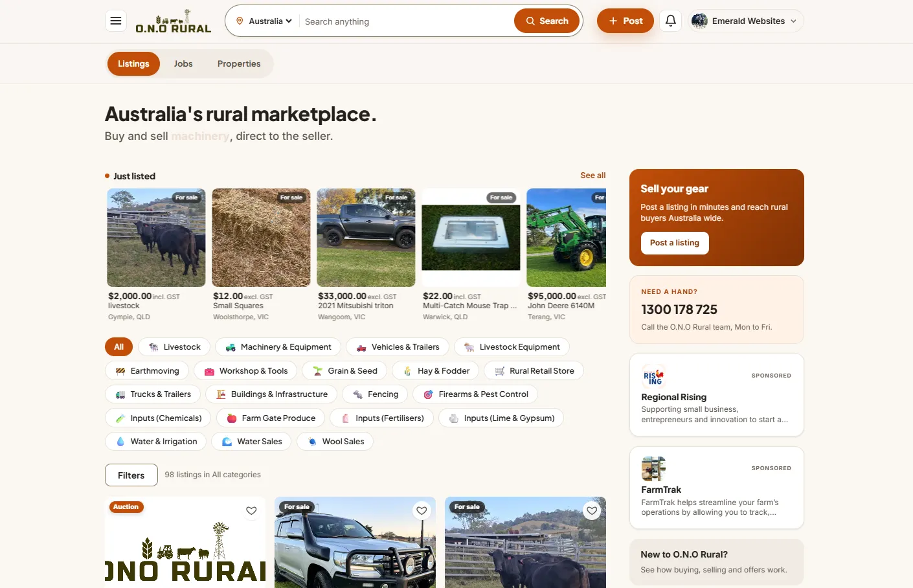Click the Emerald Websites avatar image
This screenshot has width=913, height=588.
pos(699,21)
